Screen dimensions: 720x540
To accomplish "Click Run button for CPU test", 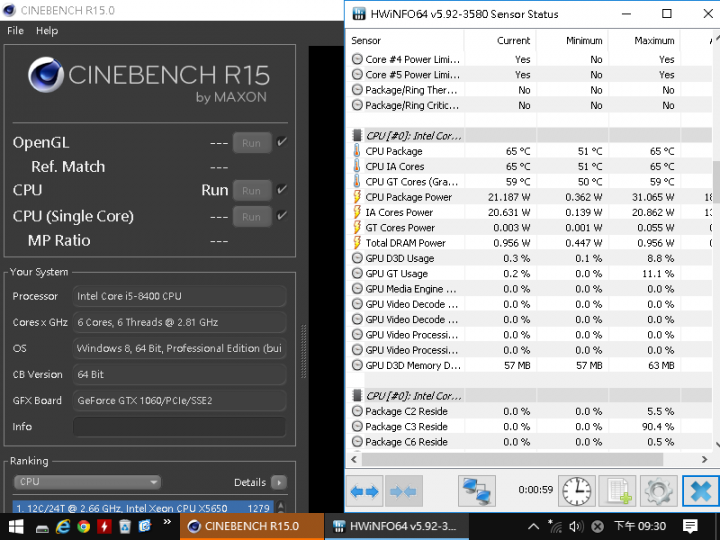I will pos(252,191).
